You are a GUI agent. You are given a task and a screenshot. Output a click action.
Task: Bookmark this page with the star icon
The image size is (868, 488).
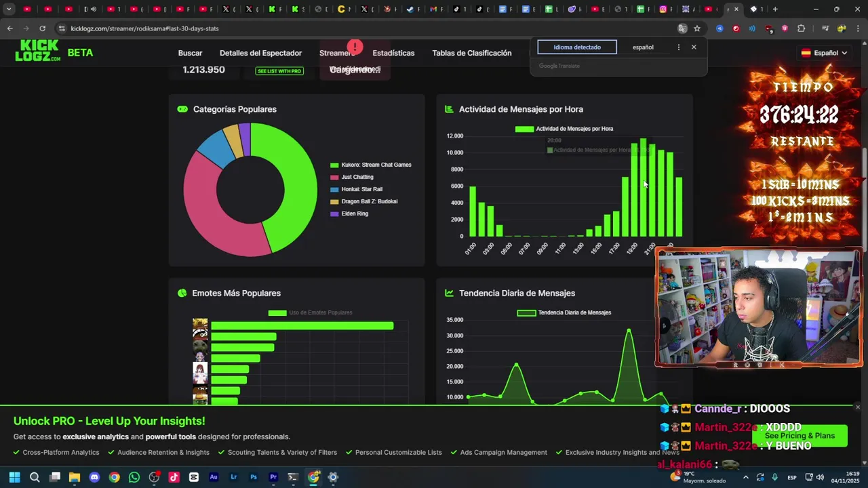[x=696, y=28]
